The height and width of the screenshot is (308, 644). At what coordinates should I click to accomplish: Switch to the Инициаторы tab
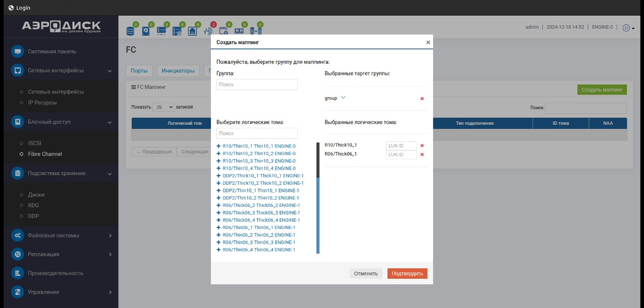[x=178, y=71]
